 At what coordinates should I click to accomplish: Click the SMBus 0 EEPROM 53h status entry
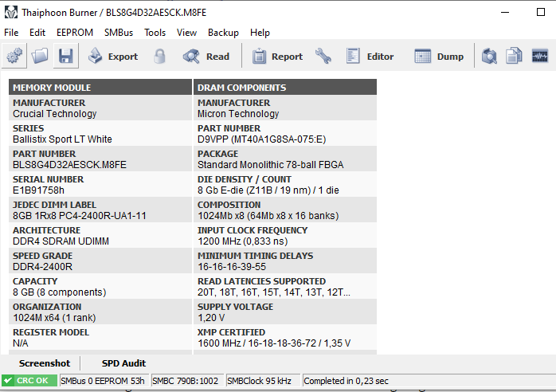(103, 381)
